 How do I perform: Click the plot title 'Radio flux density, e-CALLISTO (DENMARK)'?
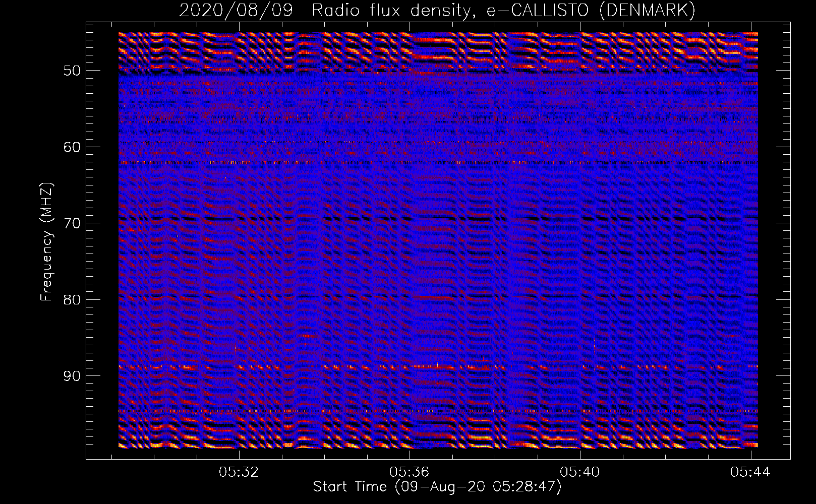(x=504, y=10)
